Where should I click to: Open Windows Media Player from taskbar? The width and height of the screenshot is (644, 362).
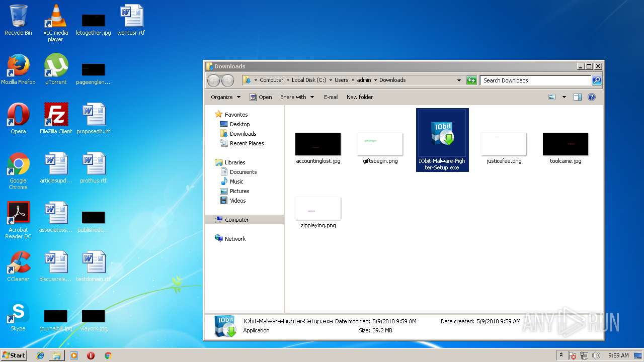point(74,355)
